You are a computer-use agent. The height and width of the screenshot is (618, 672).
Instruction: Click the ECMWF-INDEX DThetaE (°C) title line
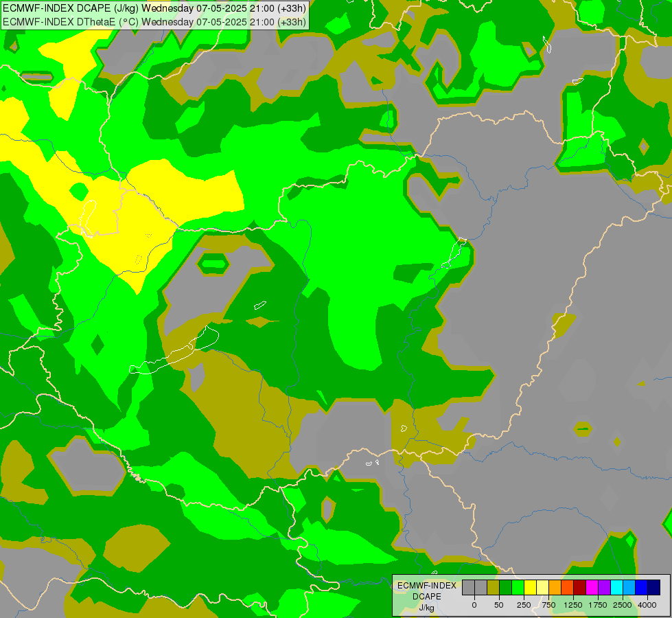click(x=154, y=22)
